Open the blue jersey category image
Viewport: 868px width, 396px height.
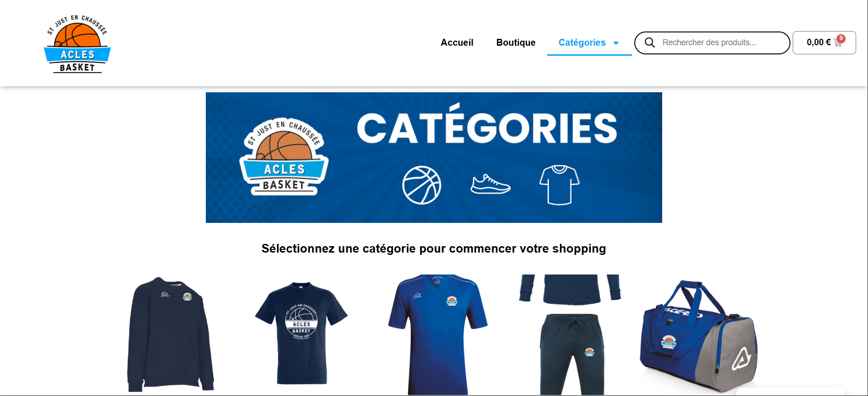(x=438, y=335)
